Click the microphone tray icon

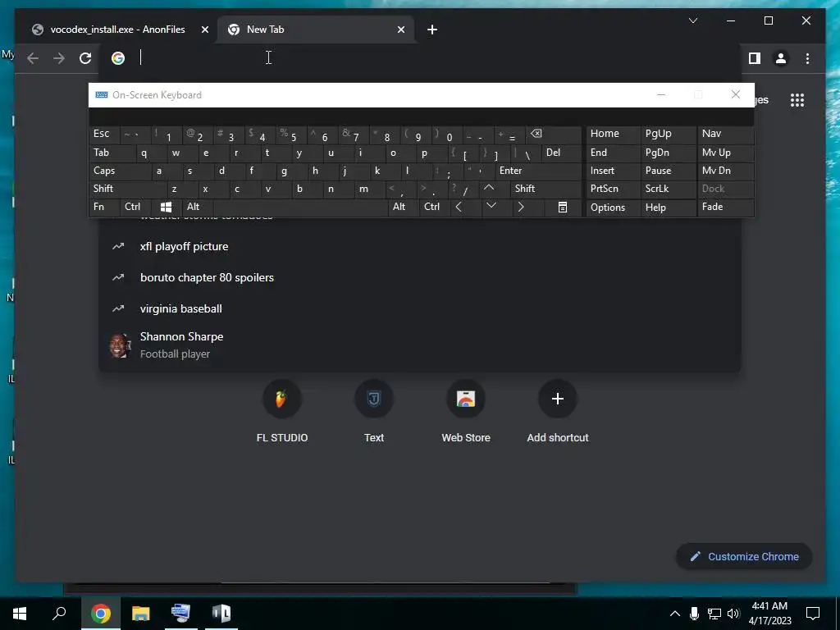(x=694, y=614)
